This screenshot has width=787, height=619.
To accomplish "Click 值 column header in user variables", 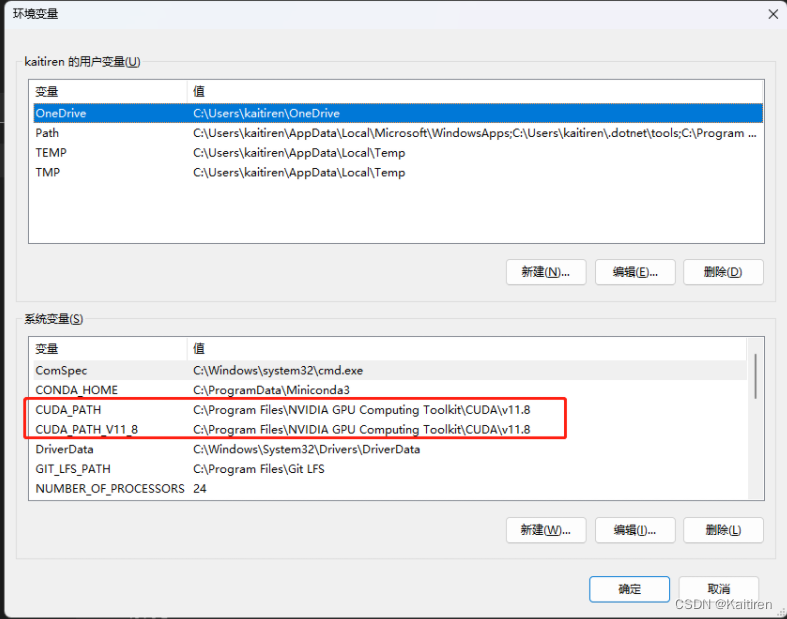I will click(x=474, y=91).
